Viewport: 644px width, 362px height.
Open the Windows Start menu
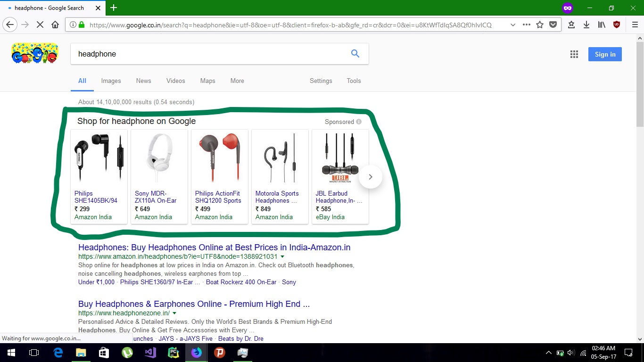[11, 353]
